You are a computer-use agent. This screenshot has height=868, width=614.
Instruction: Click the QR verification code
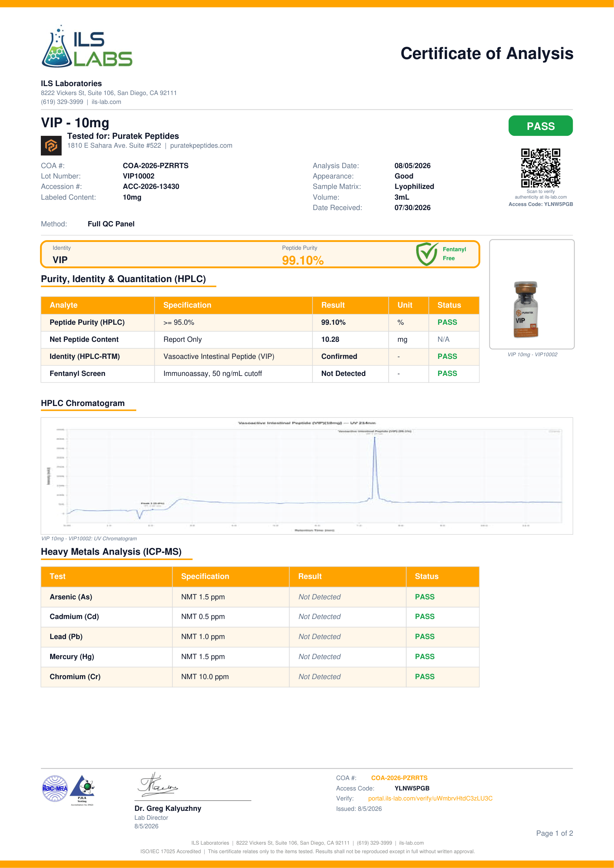(540, 168)
